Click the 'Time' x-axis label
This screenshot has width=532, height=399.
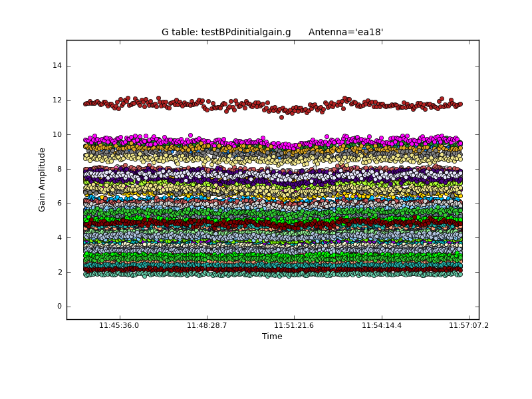[272, 336]
